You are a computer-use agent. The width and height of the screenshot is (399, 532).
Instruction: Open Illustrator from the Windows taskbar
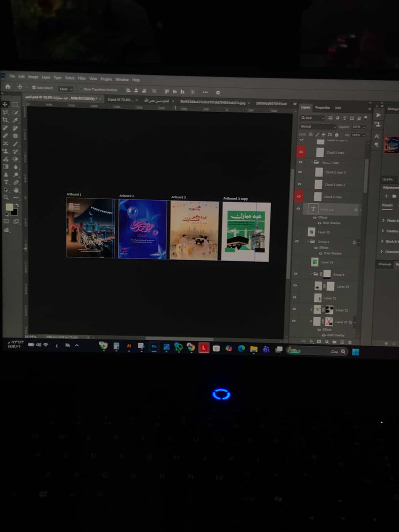[x=129, y=346]
